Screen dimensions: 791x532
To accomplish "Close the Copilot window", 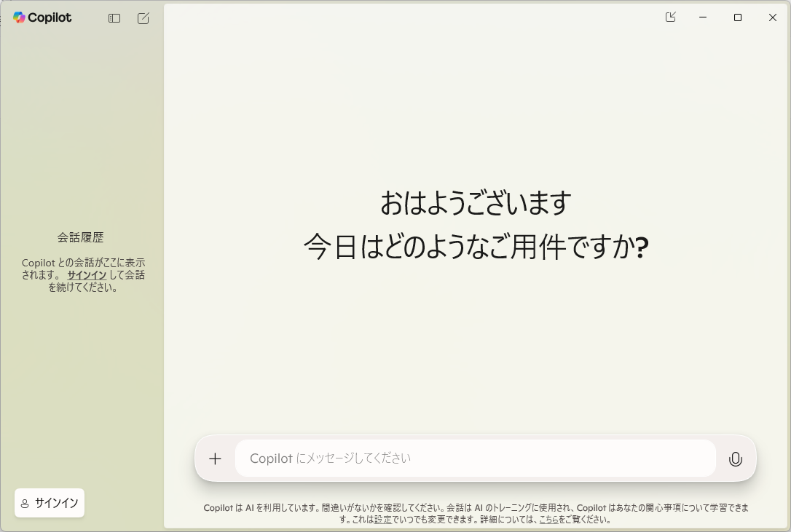I will [x=773, y=17].
